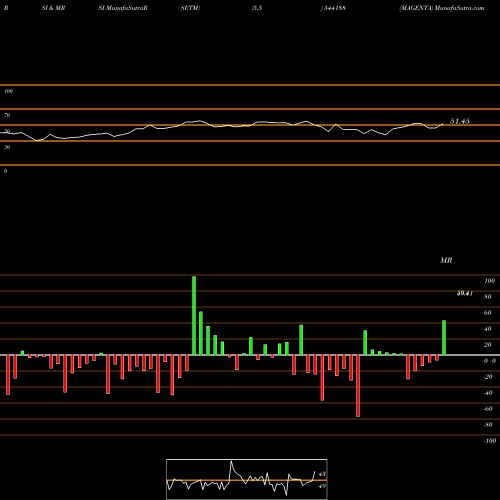Open the mini overview chart thumbnail

point(247,479)
